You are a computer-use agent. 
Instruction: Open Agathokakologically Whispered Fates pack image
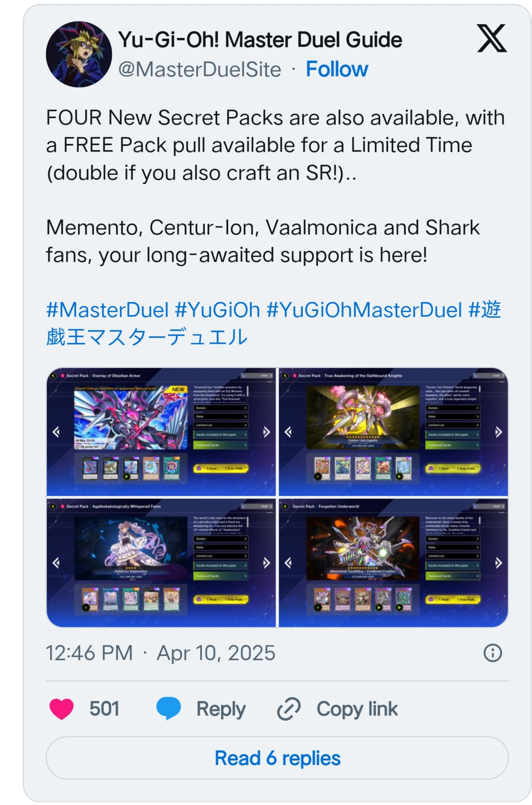pyautogui.click(x=161, y=563)
